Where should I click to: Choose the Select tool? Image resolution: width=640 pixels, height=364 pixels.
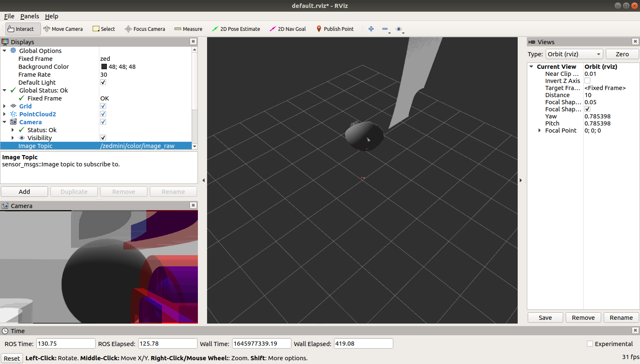tap(104, 29)
